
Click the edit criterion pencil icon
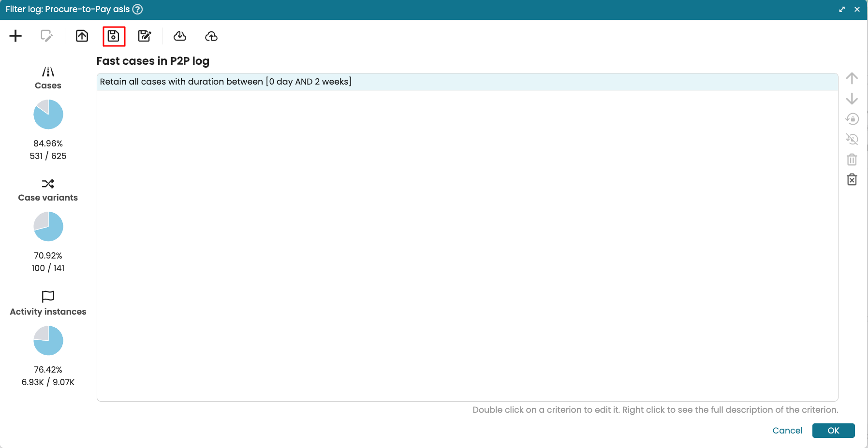pos(46,36)
